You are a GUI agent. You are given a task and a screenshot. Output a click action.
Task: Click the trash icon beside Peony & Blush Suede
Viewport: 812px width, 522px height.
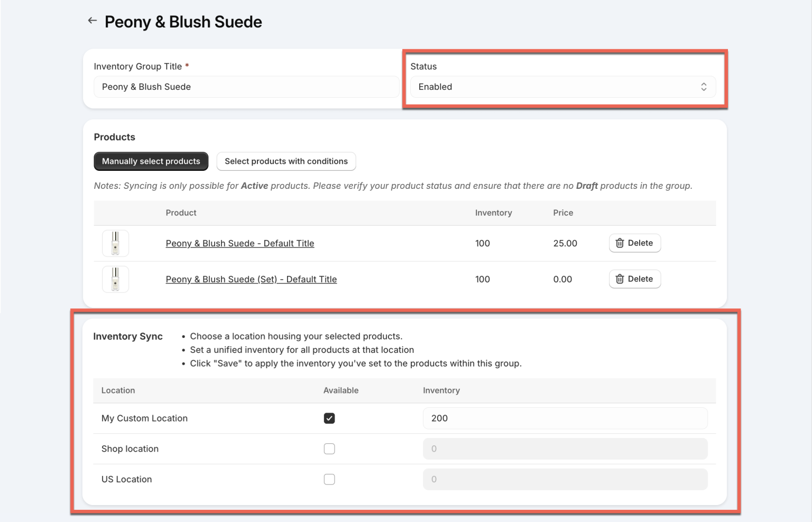coord(620,243)
